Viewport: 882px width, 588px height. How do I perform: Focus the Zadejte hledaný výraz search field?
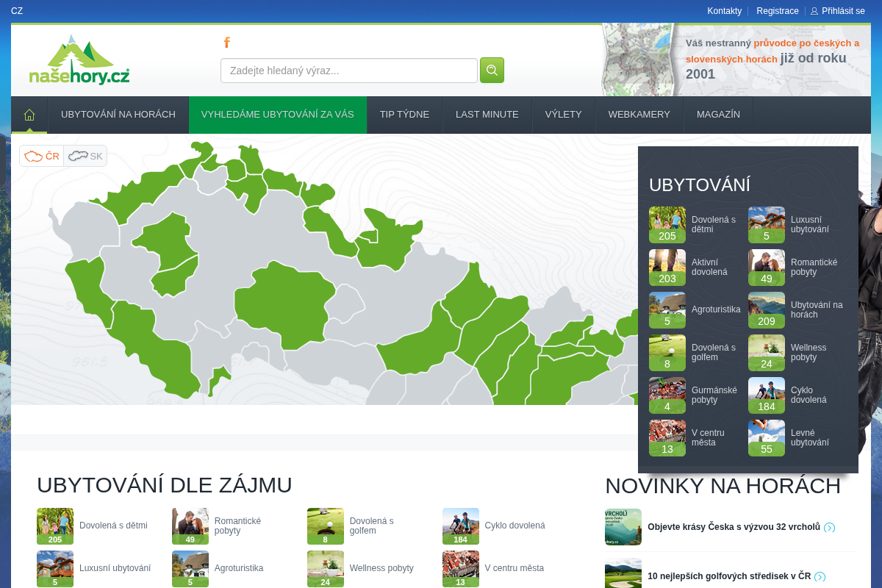tap(349, 71)
